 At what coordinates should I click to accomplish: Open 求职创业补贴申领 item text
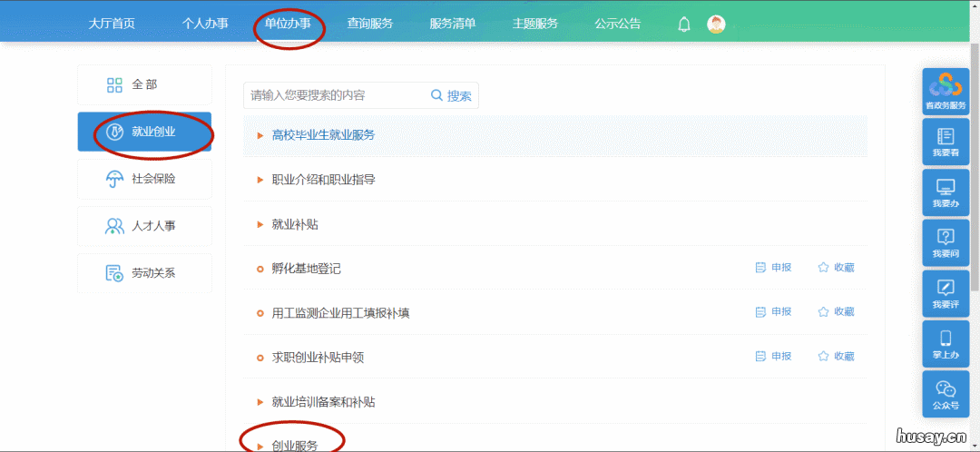[318, 358]
